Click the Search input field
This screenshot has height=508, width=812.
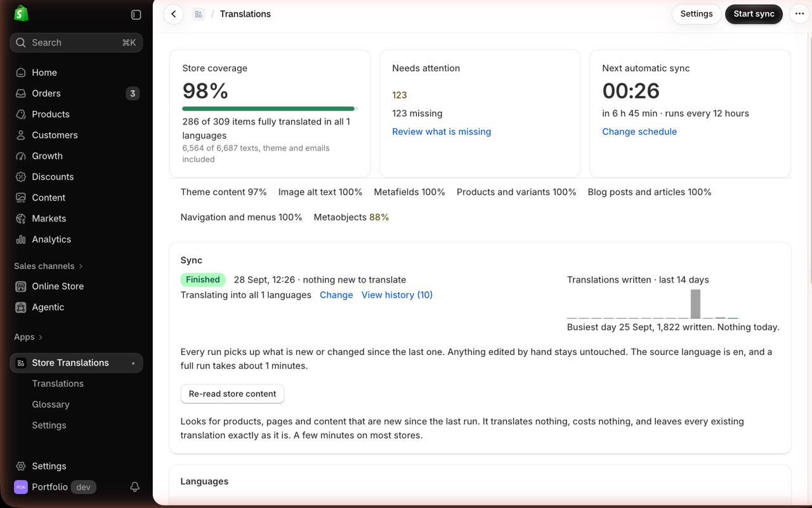(76, 43)
